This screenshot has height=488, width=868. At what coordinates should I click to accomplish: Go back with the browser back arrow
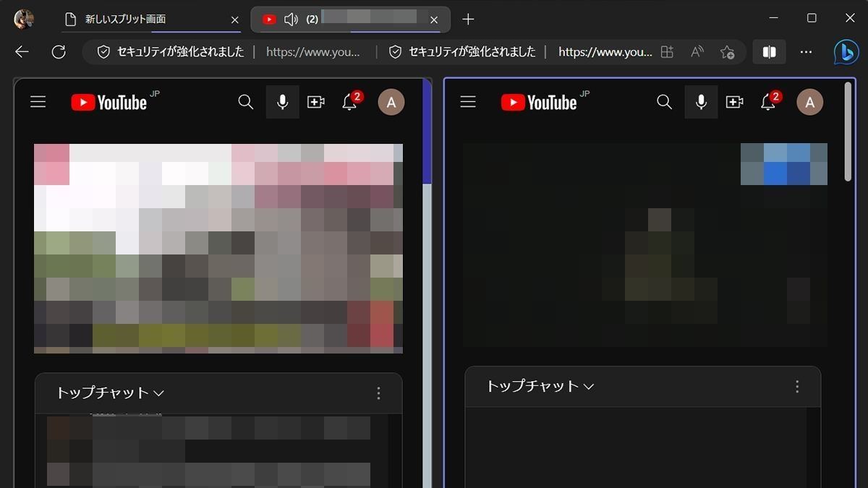(22, 52)
